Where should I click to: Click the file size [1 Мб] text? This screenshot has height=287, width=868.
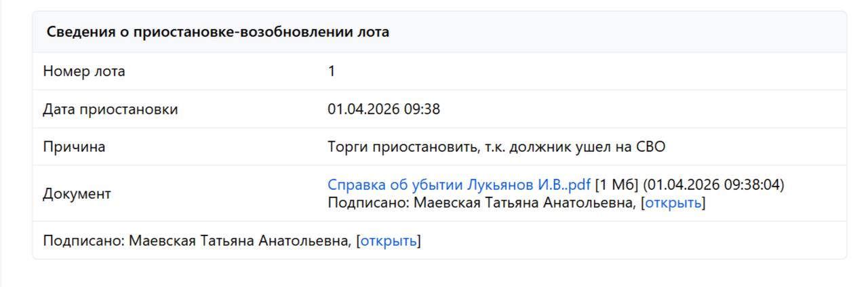click(x=616, y=185)
